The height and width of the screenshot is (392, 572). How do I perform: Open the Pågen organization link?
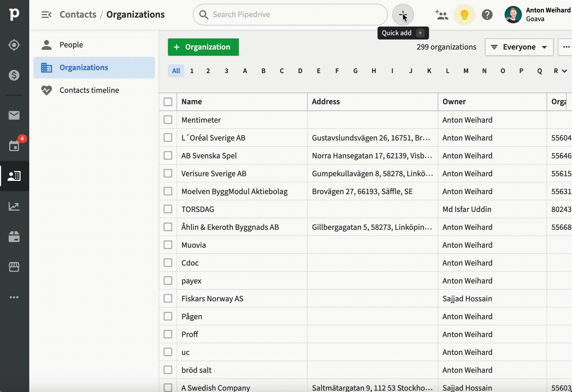point(192,316)
